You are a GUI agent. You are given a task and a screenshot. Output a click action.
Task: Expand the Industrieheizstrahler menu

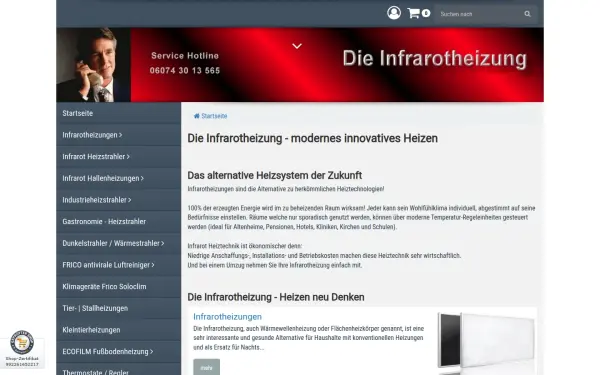(119, 200)
